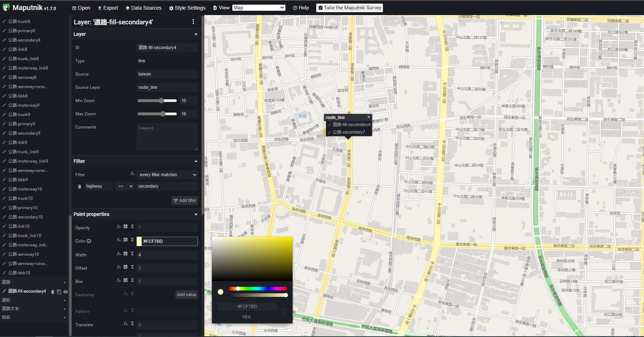Remove the highway filter with trash icon

[x=79, y=186]
